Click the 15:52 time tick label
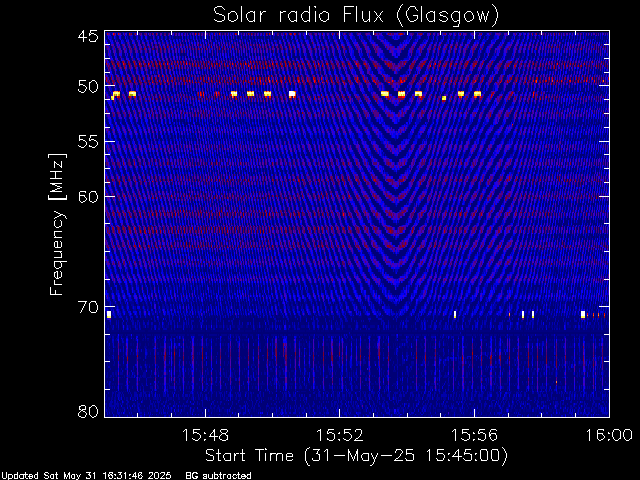 click(x=340, y=435)
